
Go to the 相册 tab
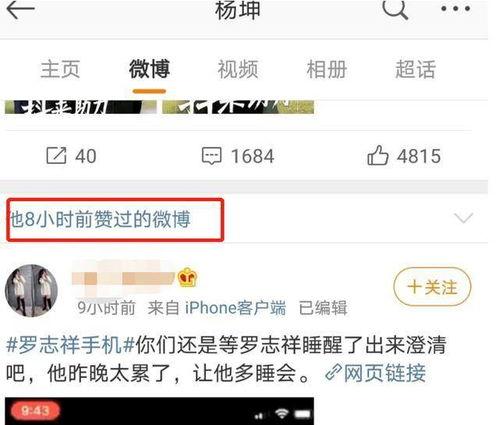327,69
